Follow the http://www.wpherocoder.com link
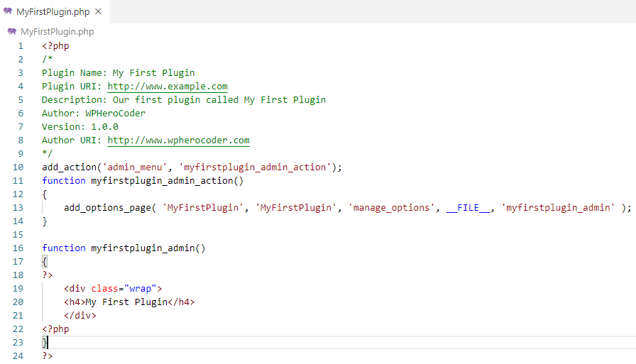Image resolution: width=636 pixels, height=364 pixels. tap(178, 140)
